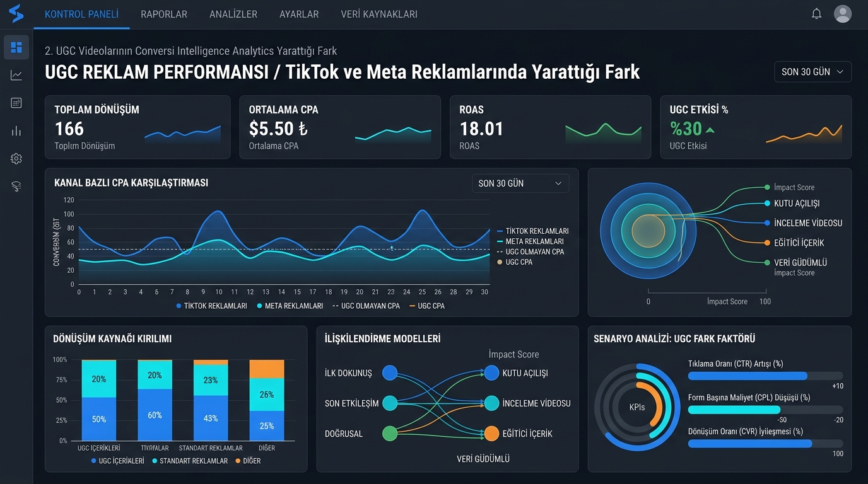Expand the CPA chart's SON 30 GÜN dropdown
The image size is (868, 484).
[520, 183]
